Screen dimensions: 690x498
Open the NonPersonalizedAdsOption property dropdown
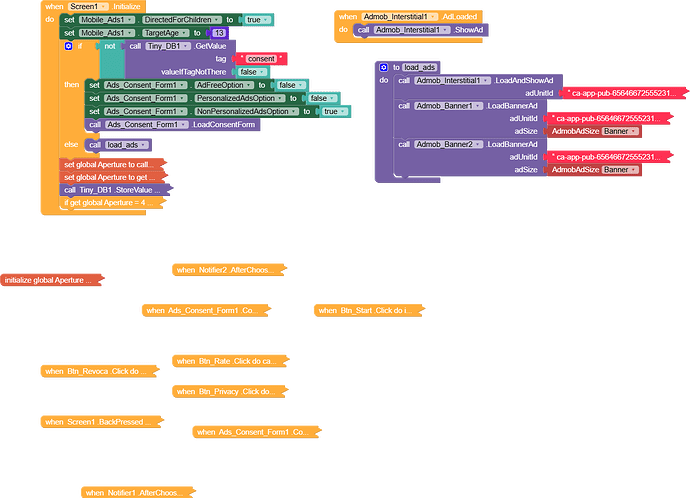(246, 112)
